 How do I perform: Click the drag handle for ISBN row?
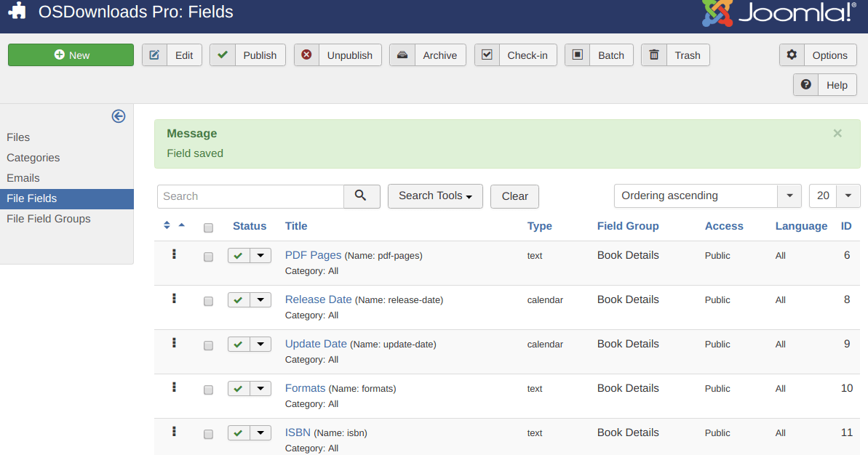pyautogui.click(x=174, y=431)
